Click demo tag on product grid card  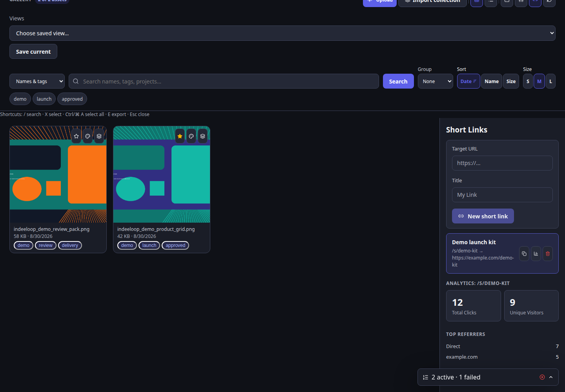127,245
